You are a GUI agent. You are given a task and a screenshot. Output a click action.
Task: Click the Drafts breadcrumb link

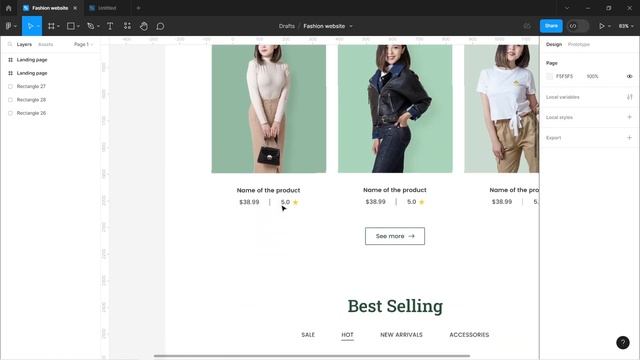pyautogui.click(x=287, y=26)
